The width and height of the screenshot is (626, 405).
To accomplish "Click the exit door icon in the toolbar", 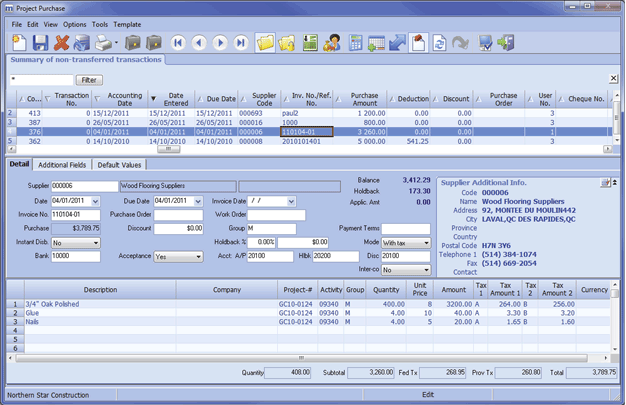I will (x=506, y=42).
